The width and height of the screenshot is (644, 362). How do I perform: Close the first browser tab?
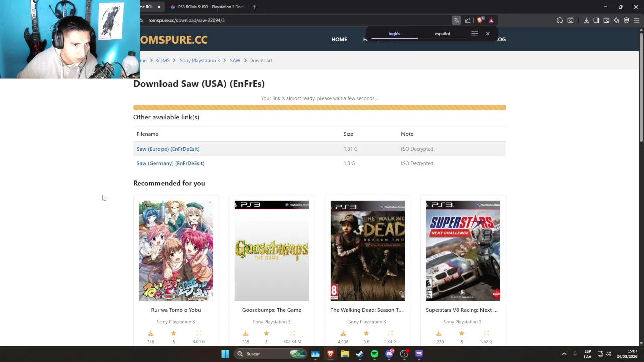point(159,7)
